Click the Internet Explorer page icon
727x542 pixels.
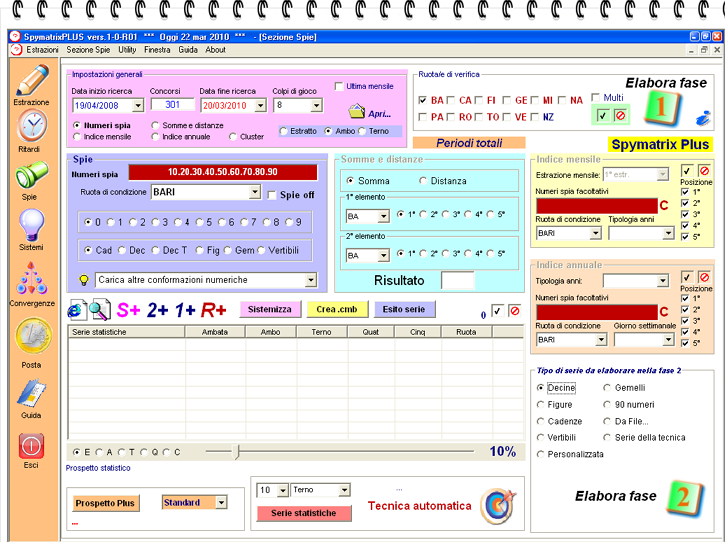click(x=77, y=310)
